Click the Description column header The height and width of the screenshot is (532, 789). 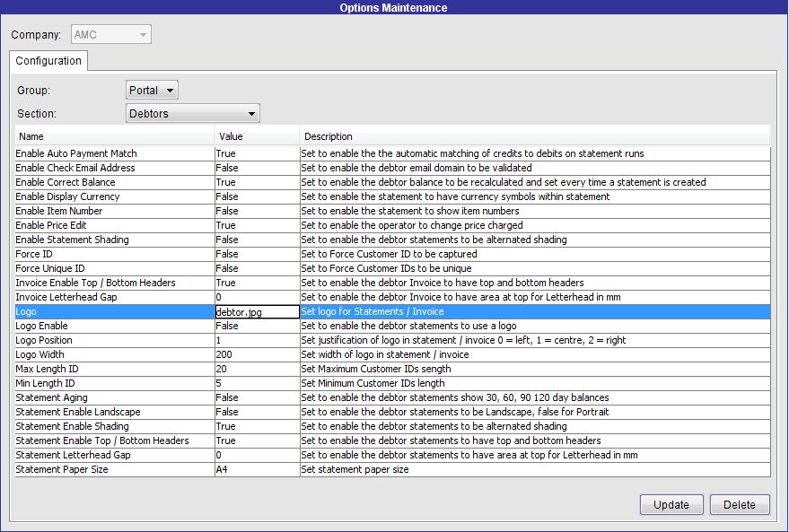535,136
